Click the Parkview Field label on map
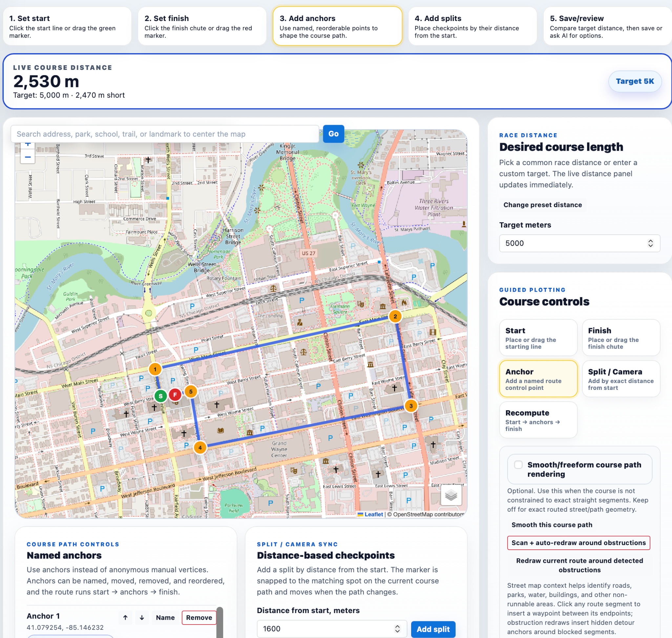Screen dimensions: 672x638 234,508
